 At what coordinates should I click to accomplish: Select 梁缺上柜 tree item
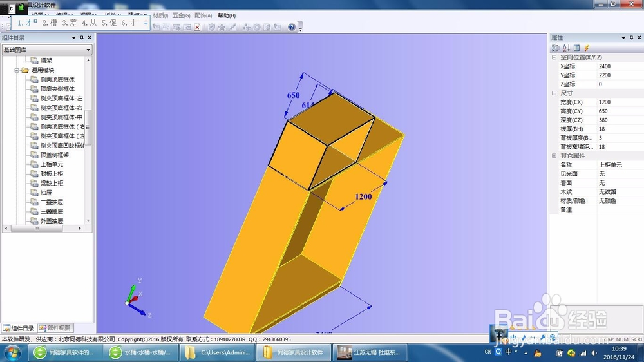pyautogui.click(x=52, y=184)
